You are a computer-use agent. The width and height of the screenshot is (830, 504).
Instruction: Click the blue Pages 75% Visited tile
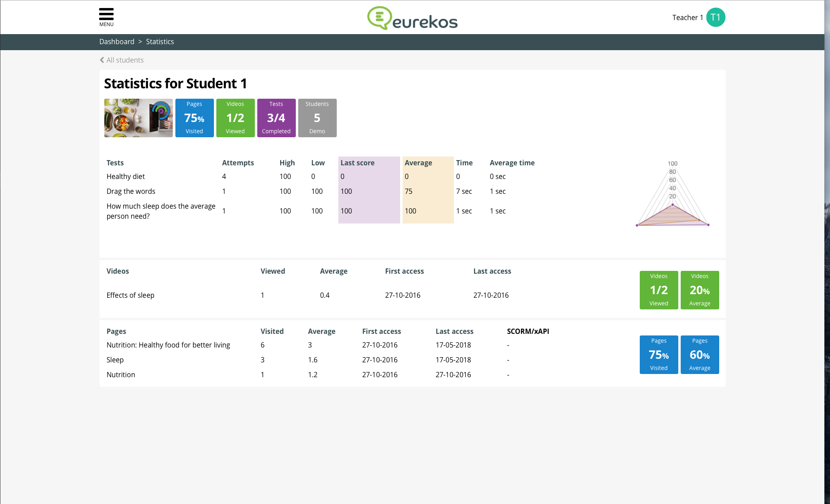click(x=194, y=118)
